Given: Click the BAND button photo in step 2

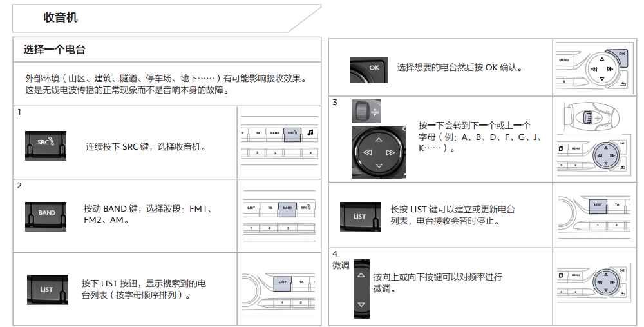Looking at the screenshot, I should click(x=45, y=216).
